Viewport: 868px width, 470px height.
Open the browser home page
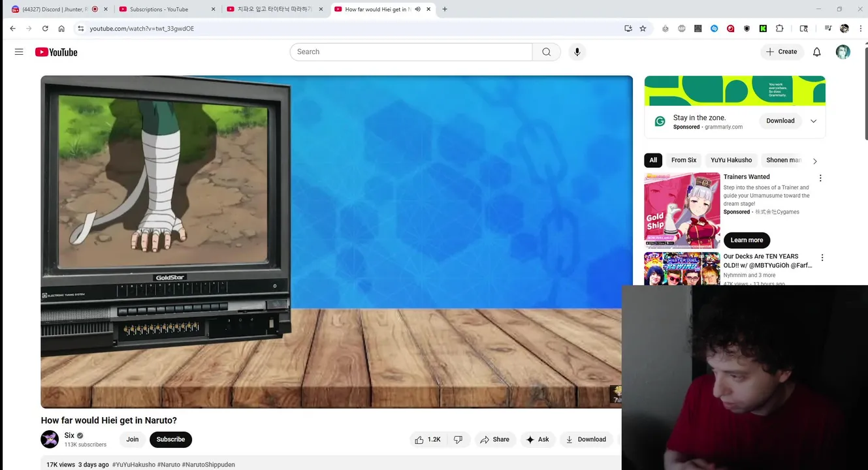(61, 29)
